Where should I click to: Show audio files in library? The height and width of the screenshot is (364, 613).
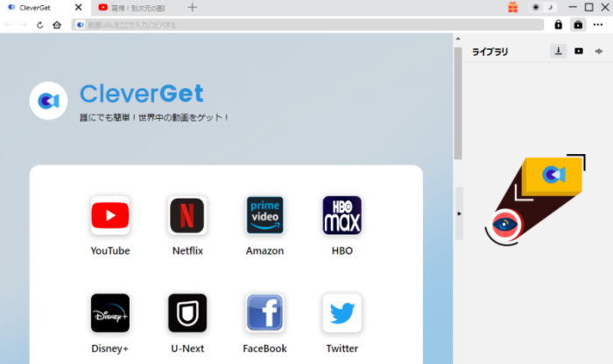pyautogui.click(x=599, y=51)
